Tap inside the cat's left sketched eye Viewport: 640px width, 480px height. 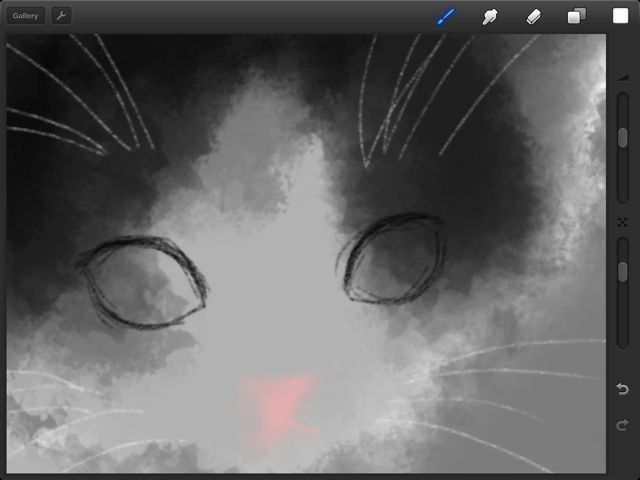coord(143,282)
